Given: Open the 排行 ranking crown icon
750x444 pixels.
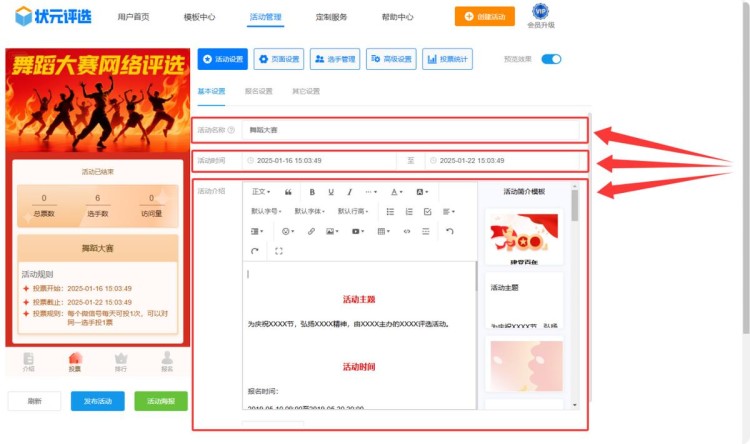Looking at the screenshot, I should click(x=121, y=360).
